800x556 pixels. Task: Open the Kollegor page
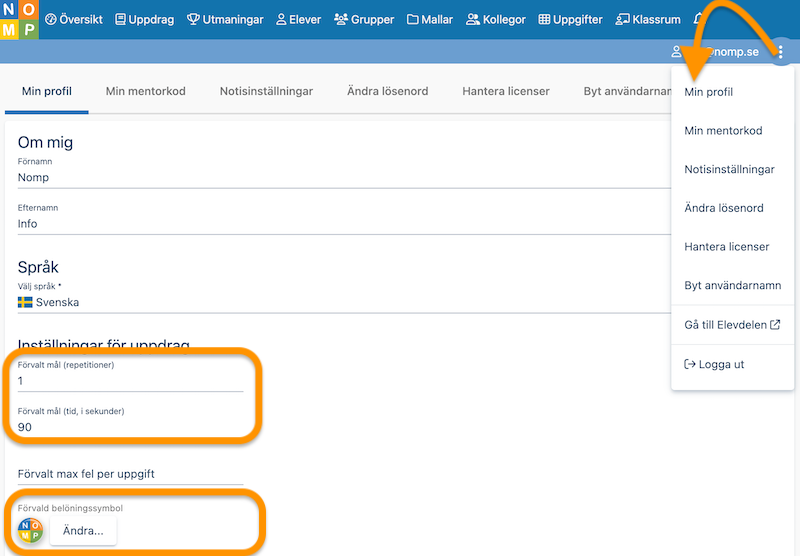click(495, 19)
